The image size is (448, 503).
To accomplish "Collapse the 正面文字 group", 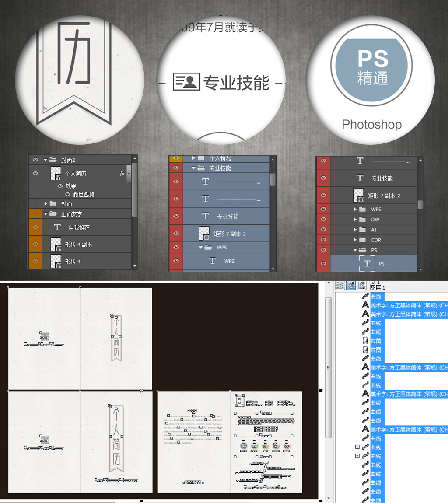I will pos(45,213).
